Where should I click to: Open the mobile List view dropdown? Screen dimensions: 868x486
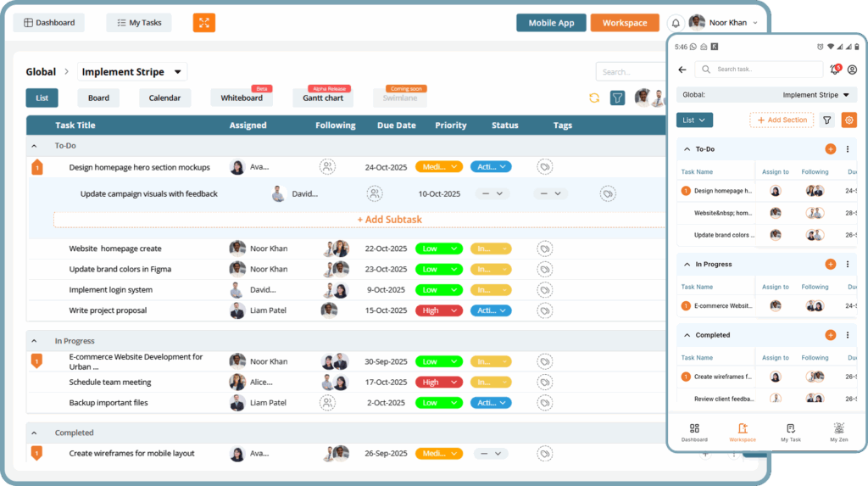(694, 120)
